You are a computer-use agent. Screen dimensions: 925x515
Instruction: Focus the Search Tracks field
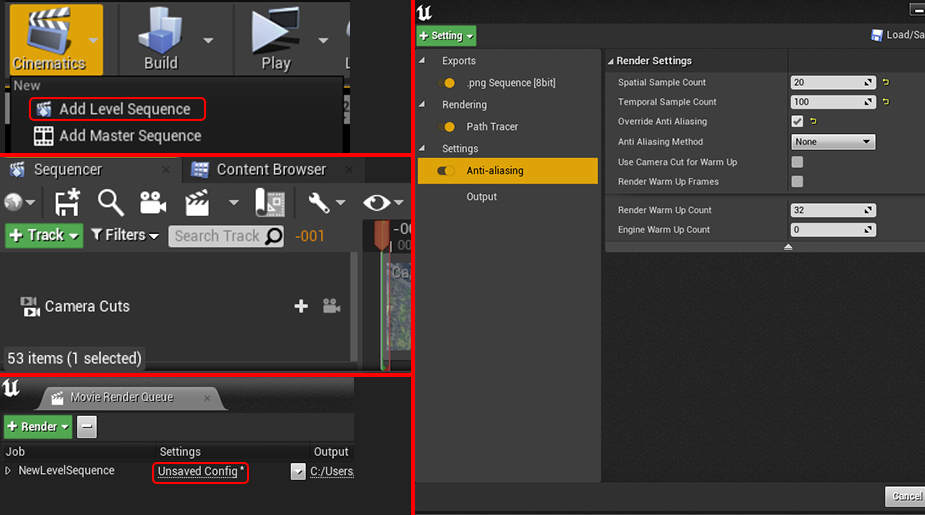(x=226, y=236)
